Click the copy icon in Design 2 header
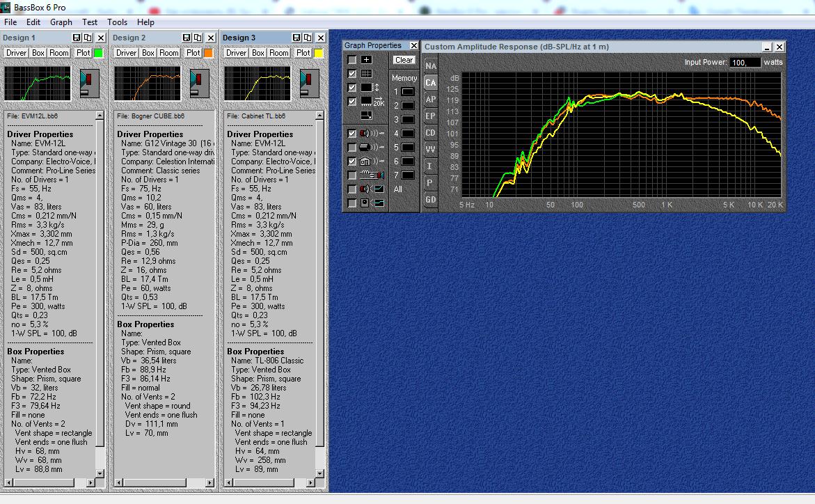Screen dimensions: 815x504 (198, 38)
